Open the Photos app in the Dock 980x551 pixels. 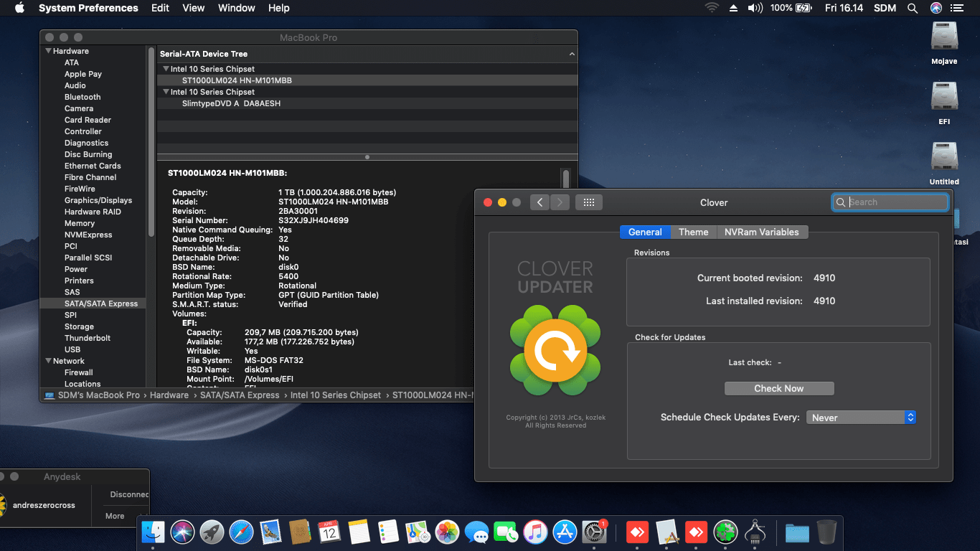pos(448,532)
